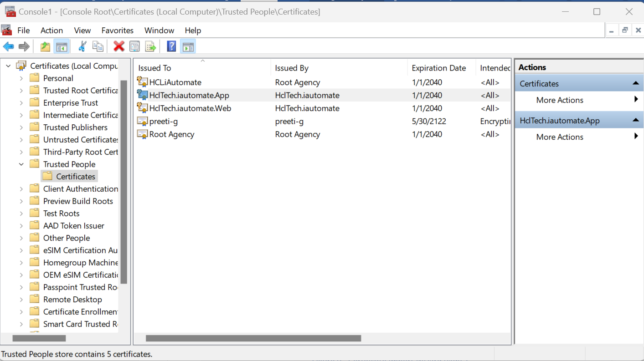644x361 pixels.
Task: Click the Personal folder icon
Action: click(34, 78)
